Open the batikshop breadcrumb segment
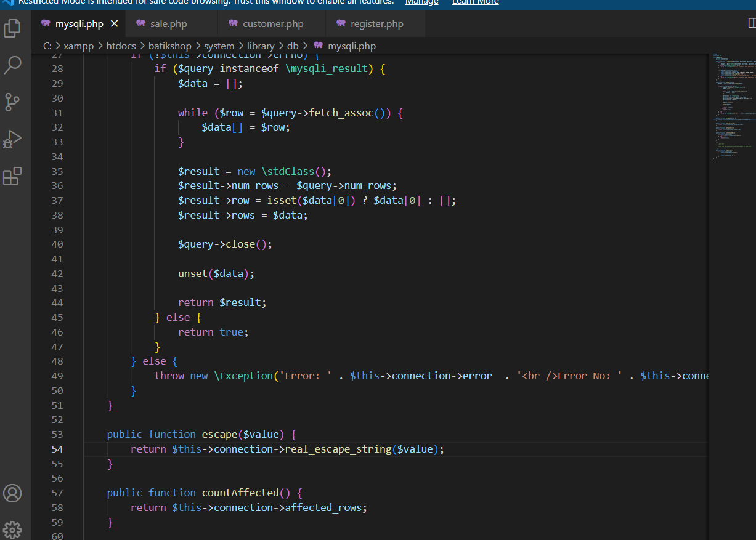 click(x=169, y=46)
